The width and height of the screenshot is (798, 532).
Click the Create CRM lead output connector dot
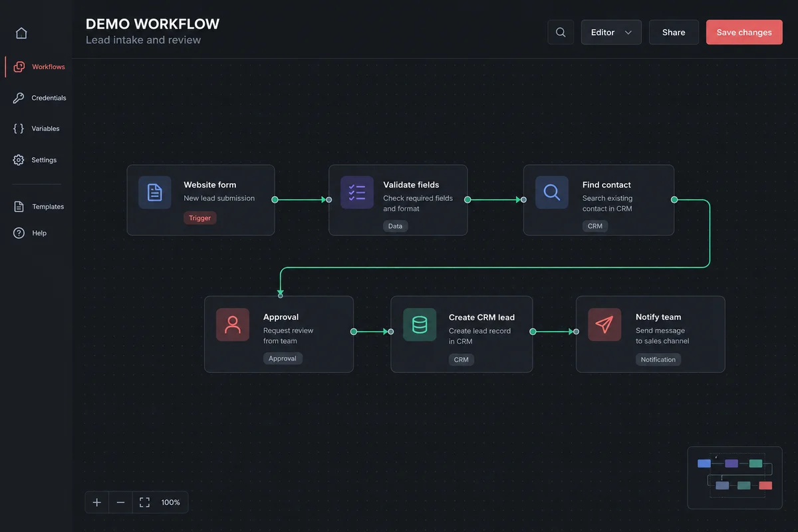[x=533, y=331]
